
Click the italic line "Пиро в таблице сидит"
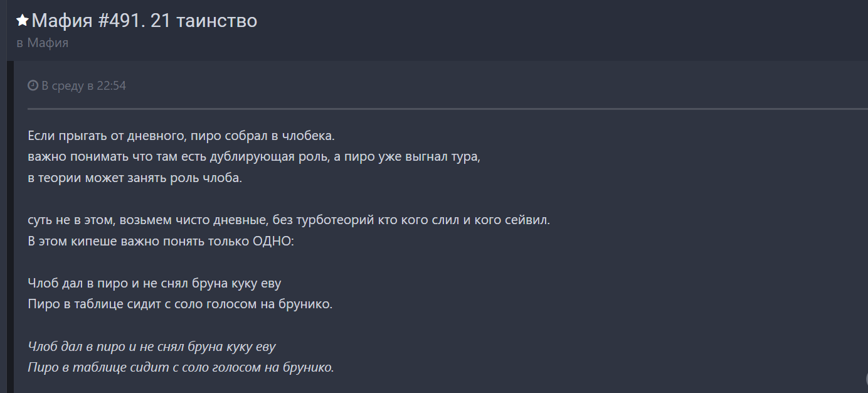[181, 367]
